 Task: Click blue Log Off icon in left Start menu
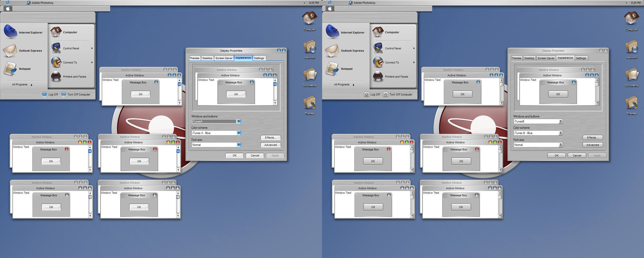(x=45, y=94)
